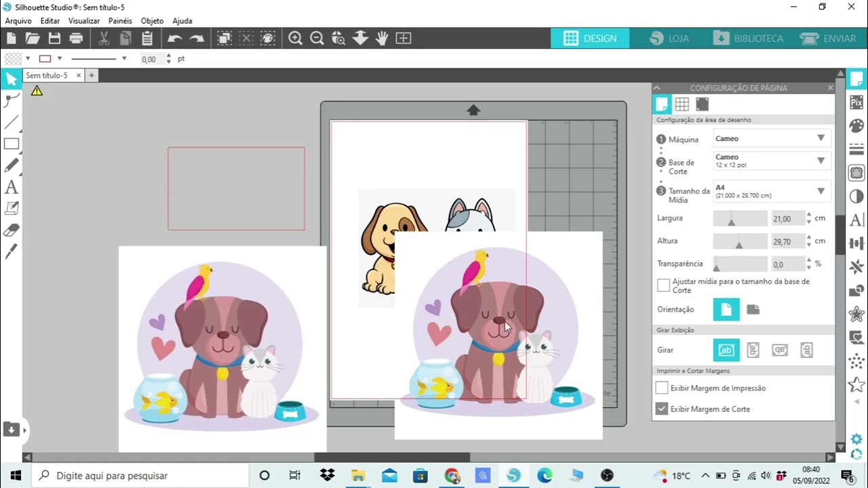868x488 pixels.
Task: Click the Print icon in the toolbar
Action: click(76, 39)
